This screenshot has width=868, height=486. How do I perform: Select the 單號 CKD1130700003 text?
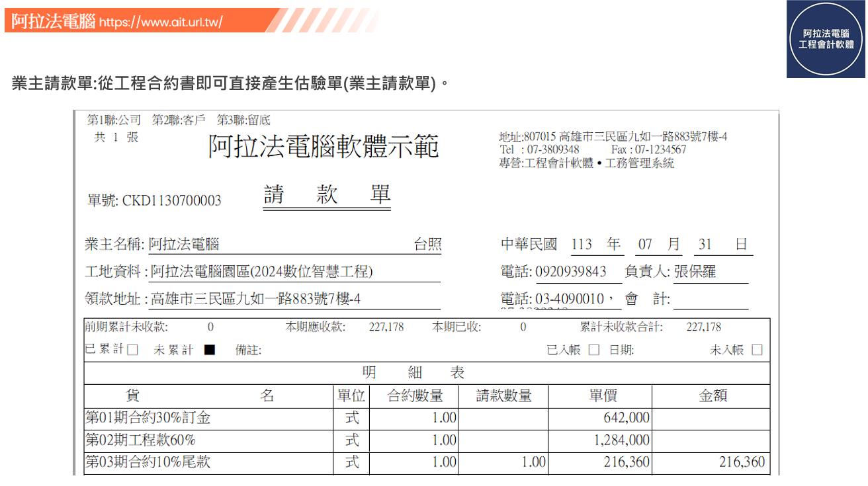pyautogui.click(x=154, y=200)
